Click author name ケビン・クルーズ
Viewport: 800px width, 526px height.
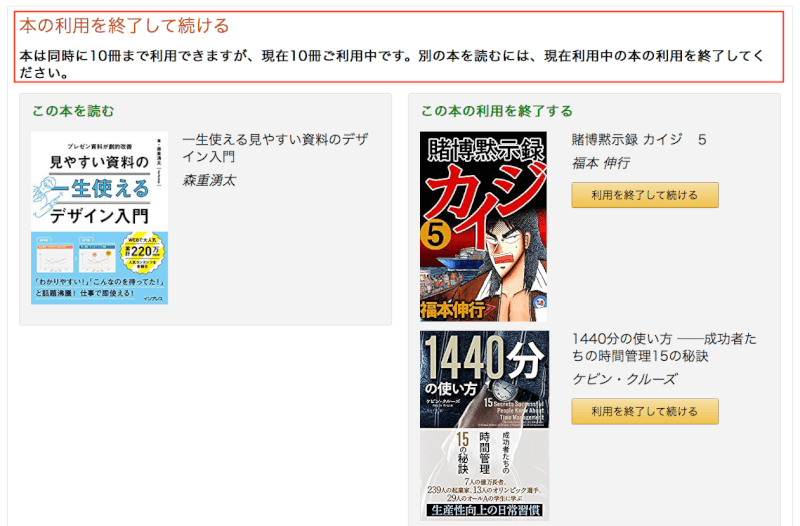(x=624, y=379)
